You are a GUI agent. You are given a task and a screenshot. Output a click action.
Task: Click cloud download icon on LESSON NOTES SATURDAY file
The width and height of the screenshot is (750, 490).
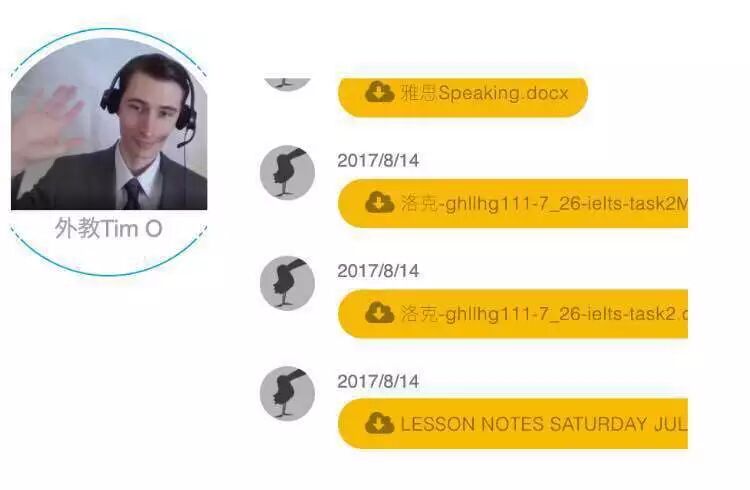tap(379, 423)
